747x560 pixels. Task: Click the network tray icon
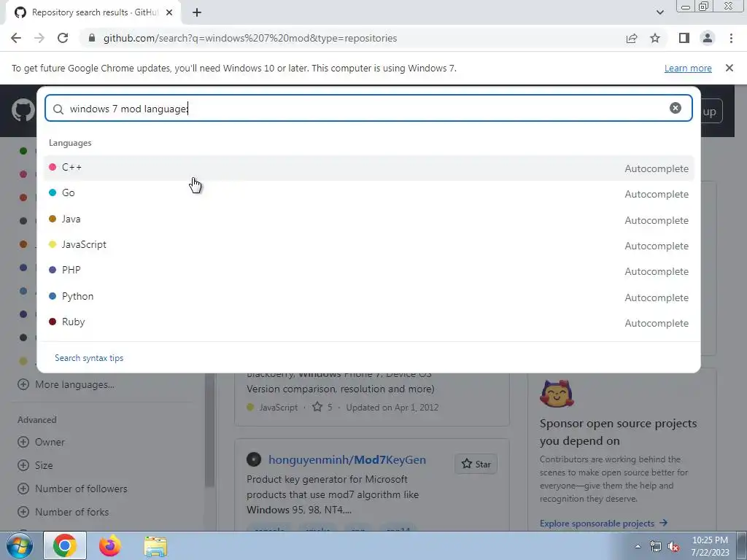pyautogui.click(x=656, y=547)
